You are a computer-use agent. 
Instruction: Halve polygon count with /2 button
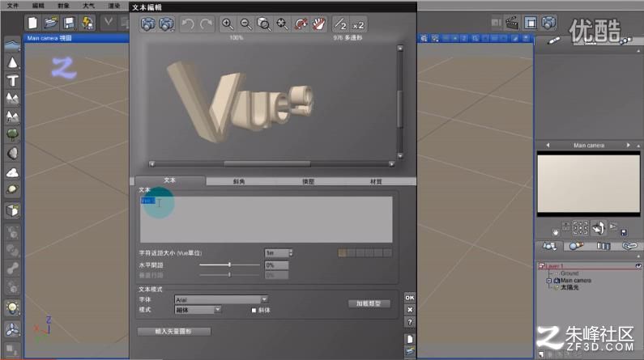(340, 24)
